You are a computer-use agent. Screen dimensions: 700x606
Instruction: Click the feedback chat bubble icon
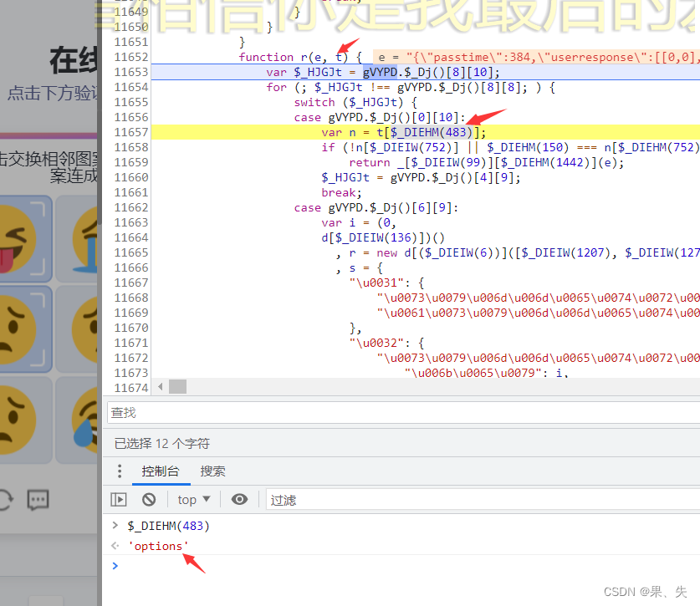(x=38, y=500)
